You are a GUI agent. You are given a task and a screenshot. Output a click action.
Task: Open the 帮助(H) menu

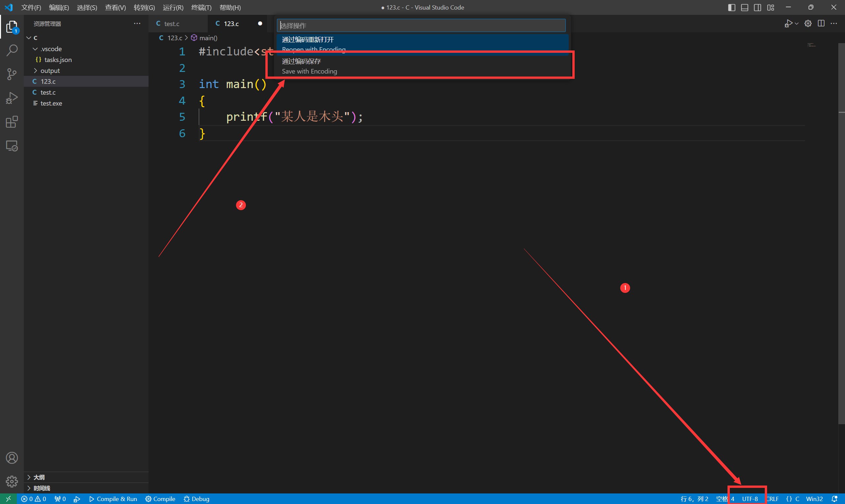pos(230,8)
